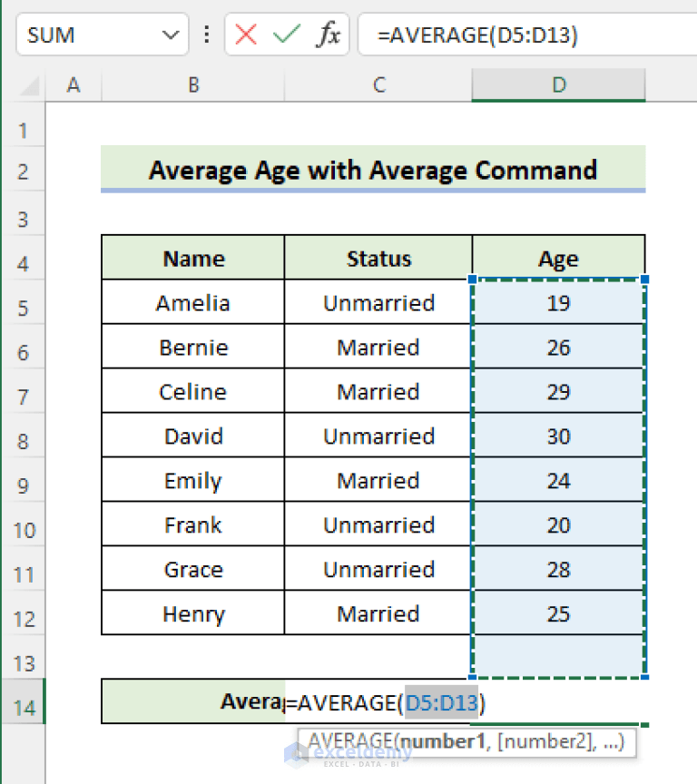This screenshot has width=697, height=784.
Task: Click age cell with value 19
Action: 558,302
